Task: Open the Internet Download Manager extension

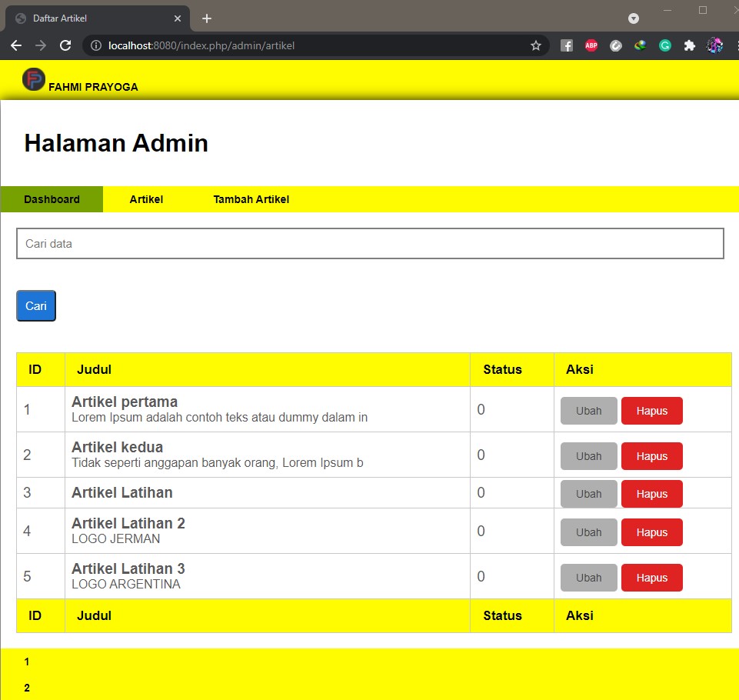Action: 641,45
